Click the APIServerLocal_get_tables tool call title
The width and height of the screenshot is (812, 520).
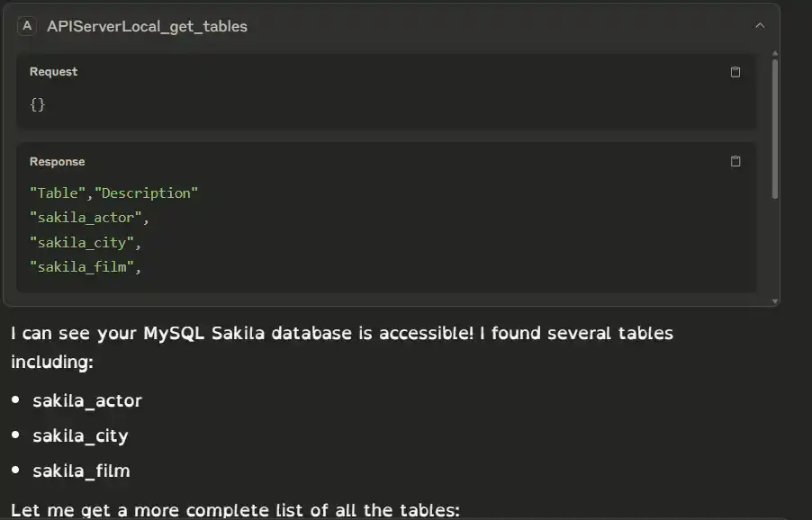pos(147,27)
